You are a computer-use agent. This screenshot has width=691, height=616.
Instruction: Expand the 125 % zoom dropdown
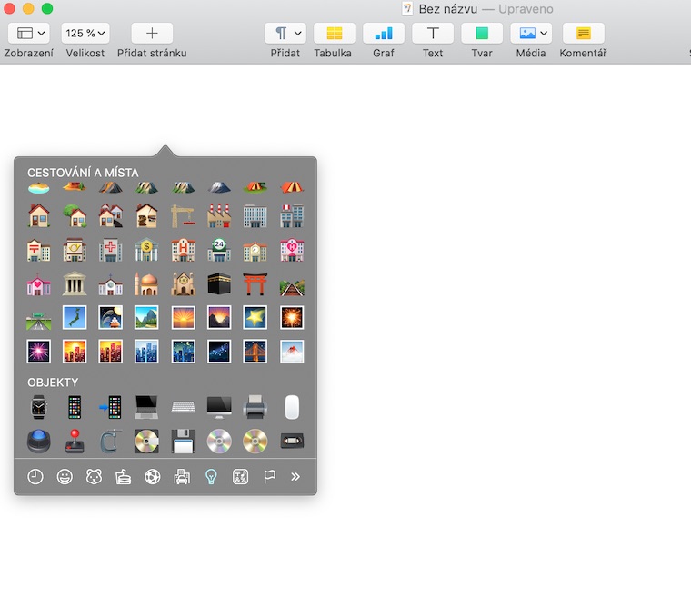(85, 34)
